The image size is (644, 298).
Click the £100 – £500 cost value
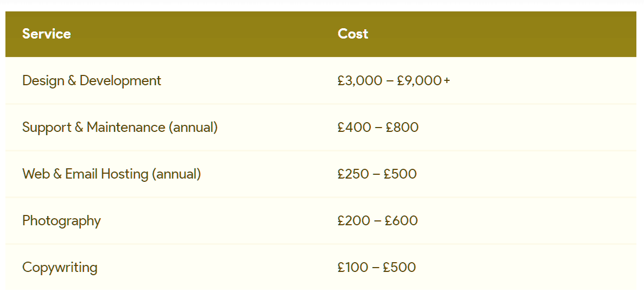(377, 268)
